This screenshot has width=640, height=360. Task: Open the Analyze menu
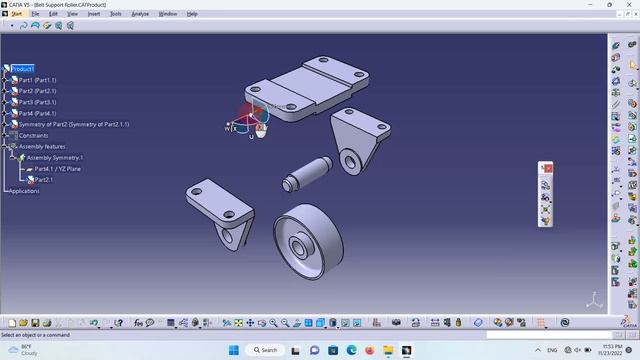(x=140, y=14)
